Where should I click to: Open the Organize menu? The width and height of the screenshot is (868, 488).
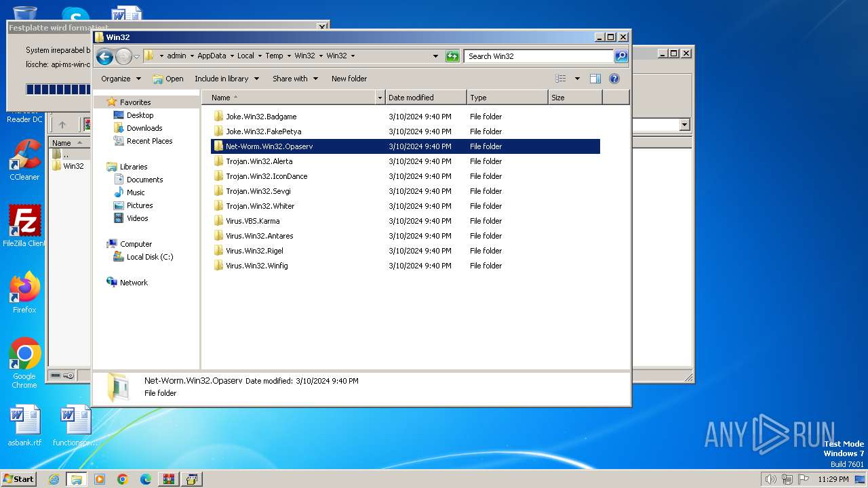point(121,79)
